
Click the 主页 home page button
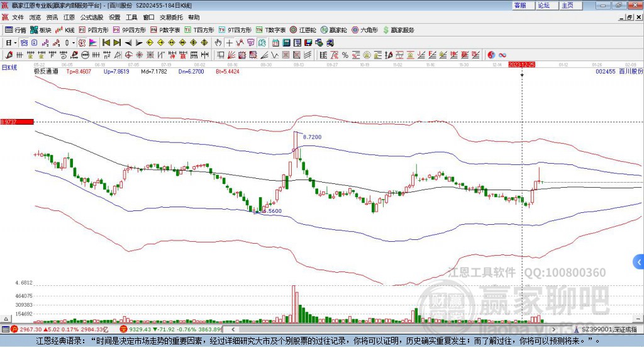coord(570,5)
